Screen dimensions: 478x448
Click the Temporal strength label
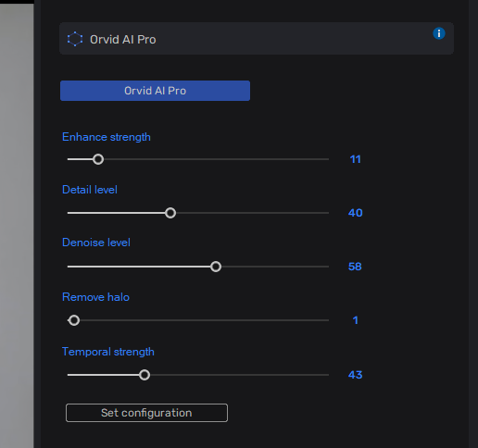point(108,352)
